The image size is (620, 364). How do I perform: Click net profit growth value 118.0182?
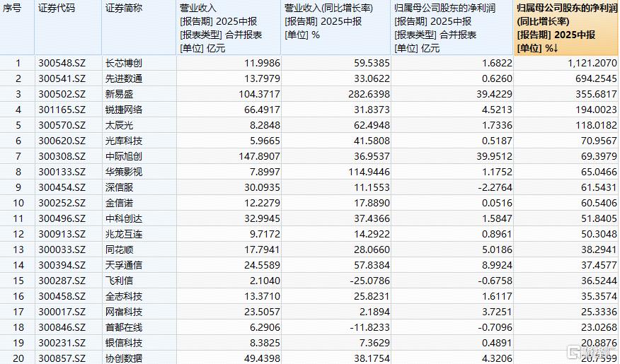point(596,126)
